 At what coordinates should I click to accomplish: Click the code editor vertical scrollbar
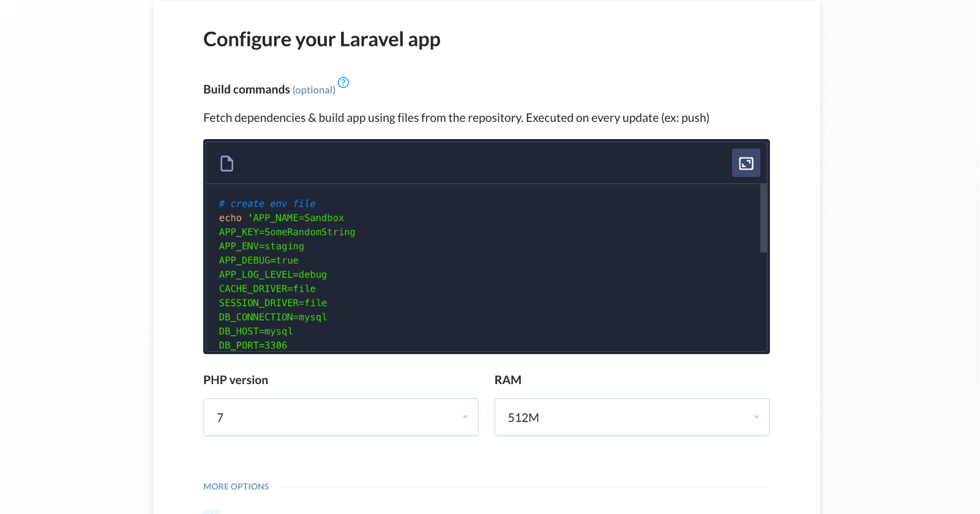click(x=763, y=218)
